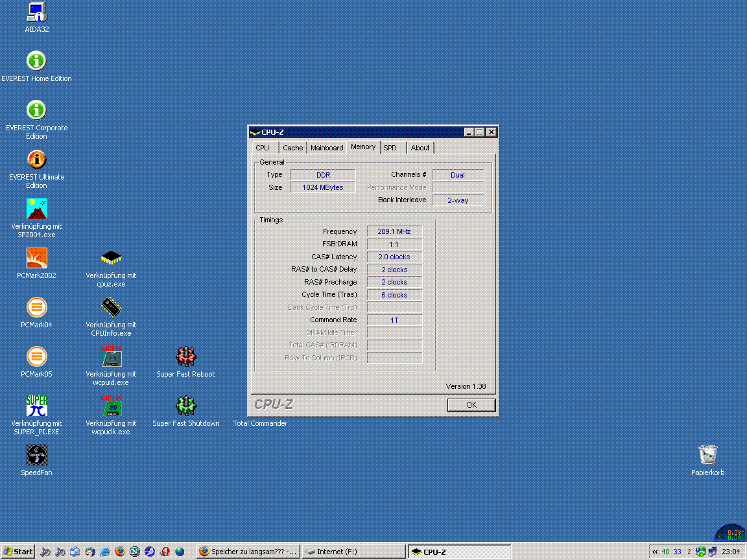Click the green 40 temperature tray reading
The height and width of the screenshot is (560, 747).
tap(665, 552)
